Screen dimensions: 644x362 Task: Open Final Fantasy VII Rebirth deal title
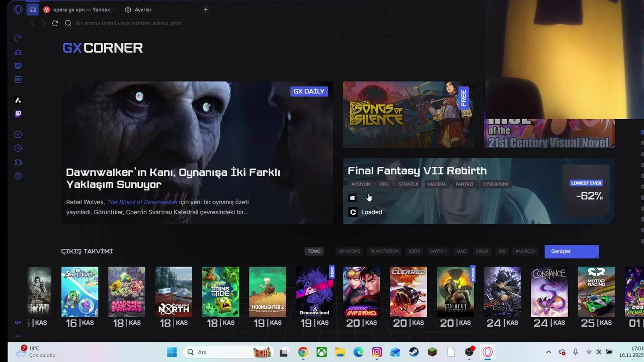pyautogui.click(x=417, y=171)
